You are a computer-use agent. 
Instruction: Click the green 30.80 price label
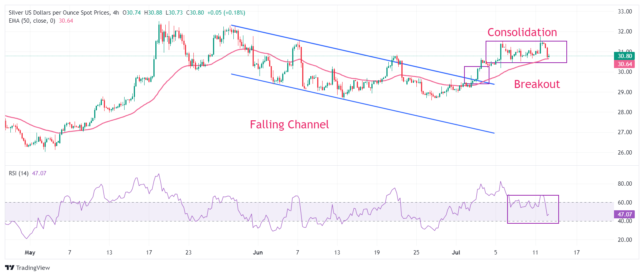625,56
